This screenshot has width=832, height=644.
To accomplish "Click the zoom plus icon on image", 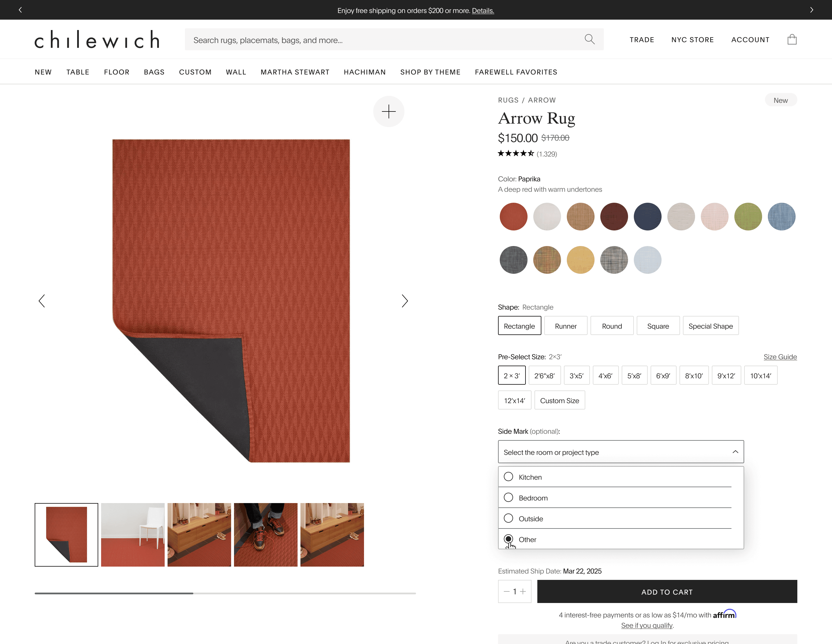I will point(389,111).
